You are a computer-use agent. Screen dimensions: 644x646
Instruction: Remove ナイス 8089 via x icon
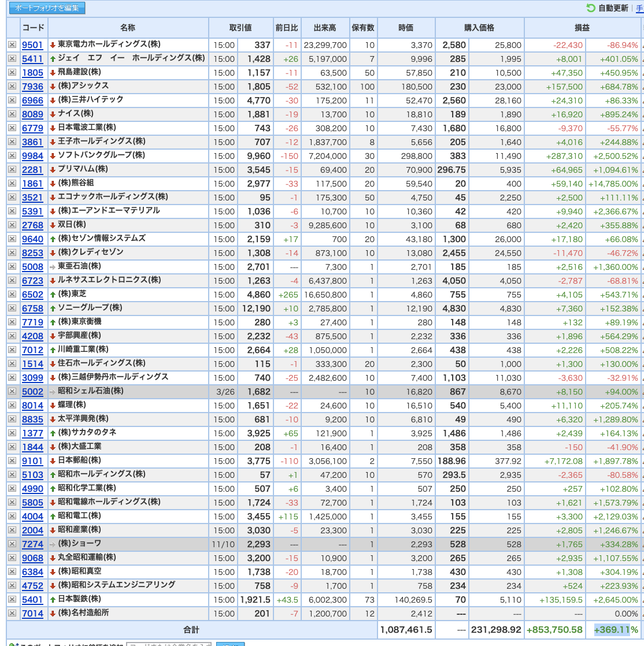tap(12, 114)
